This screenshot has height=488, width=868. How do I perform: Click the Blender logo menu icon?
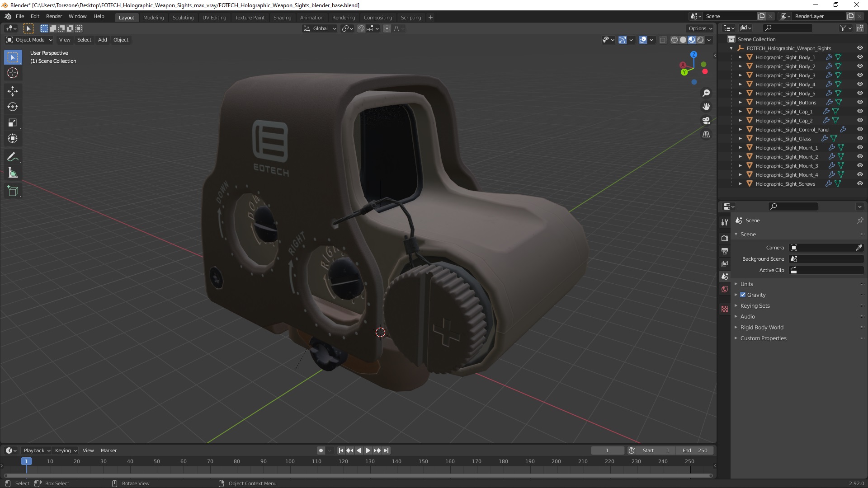click(x=8, y=16)
